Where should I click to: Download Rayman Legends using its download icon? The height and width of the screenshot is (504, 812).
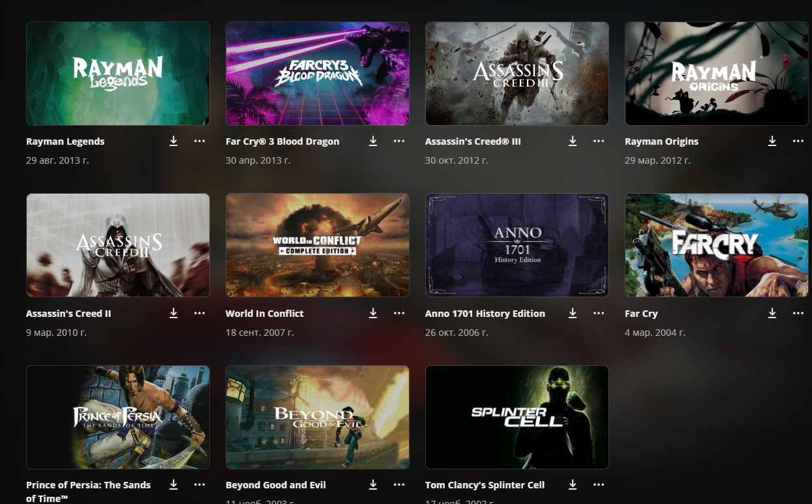tap(173, 141)
